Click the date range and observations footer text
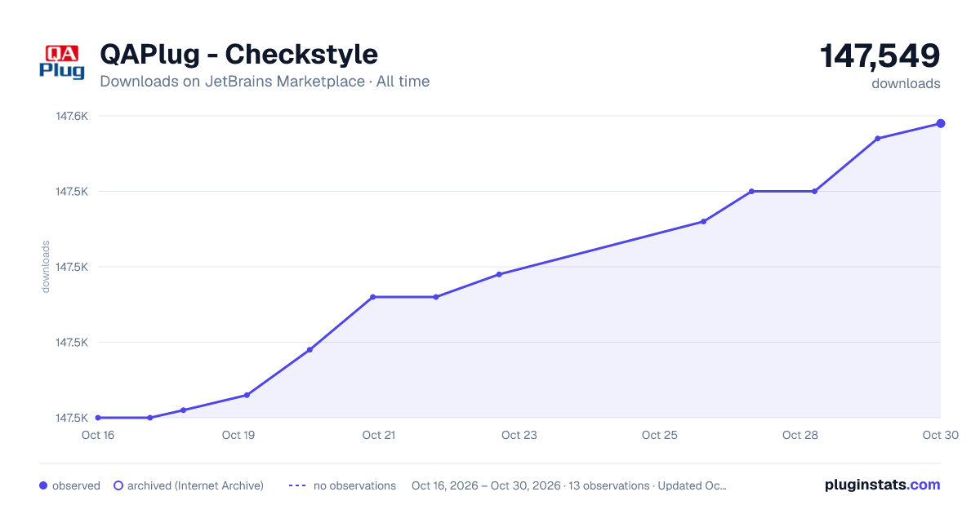 569,485
